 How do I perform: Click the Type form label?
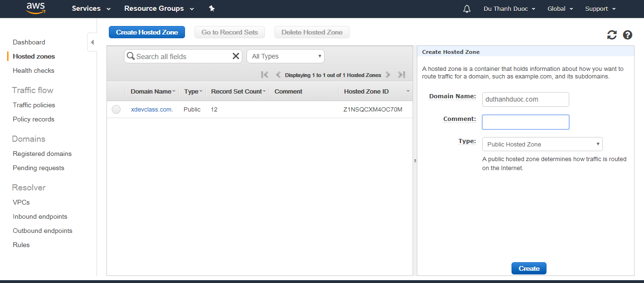click(x=467, y=141)
